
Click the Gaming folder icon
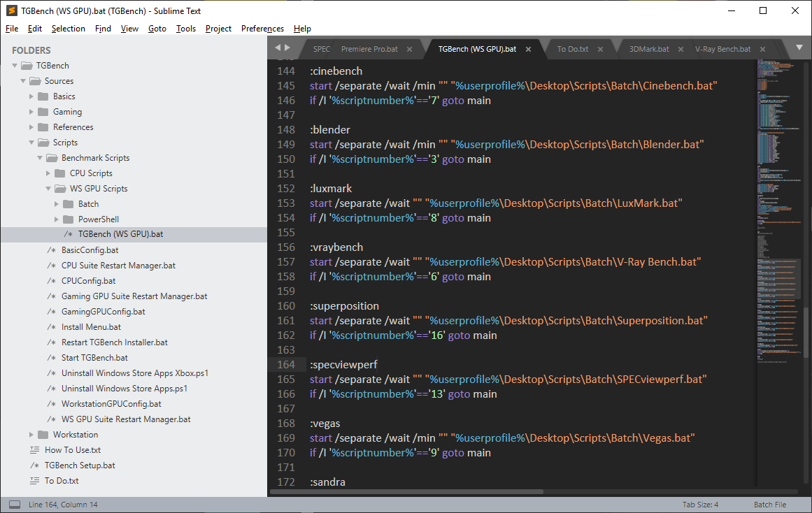(x=43, y=112)
